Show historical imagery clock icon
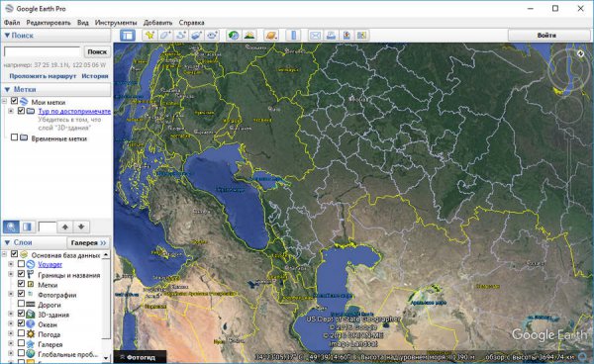 [234, 36]
